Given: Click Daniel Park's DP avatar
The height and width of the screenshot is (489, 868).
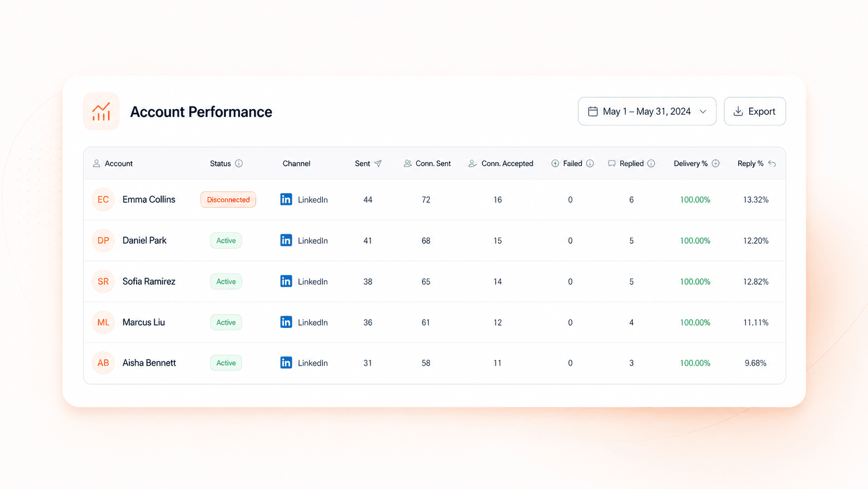Looking at the screenshot, I should click(103, 241).
